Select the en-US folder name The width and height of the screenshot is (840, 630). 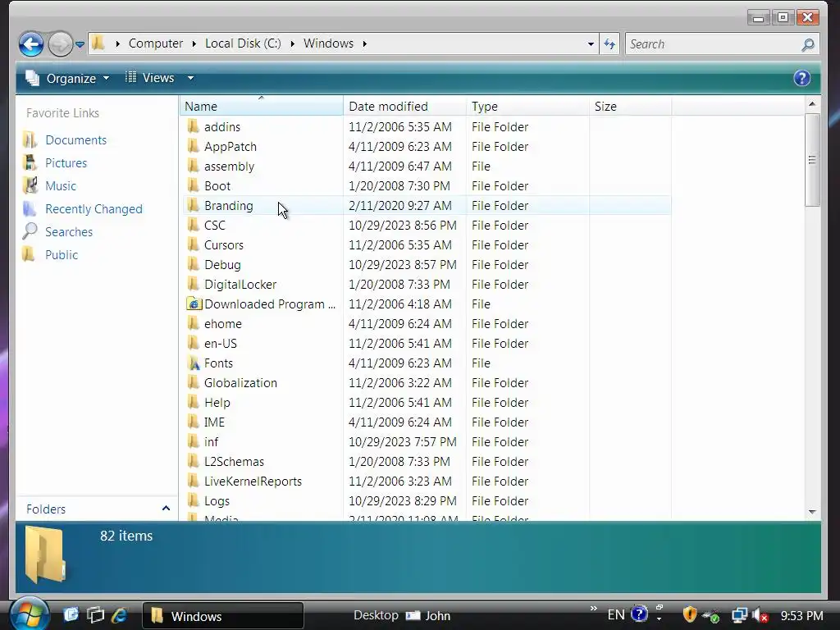pos(220,344)
